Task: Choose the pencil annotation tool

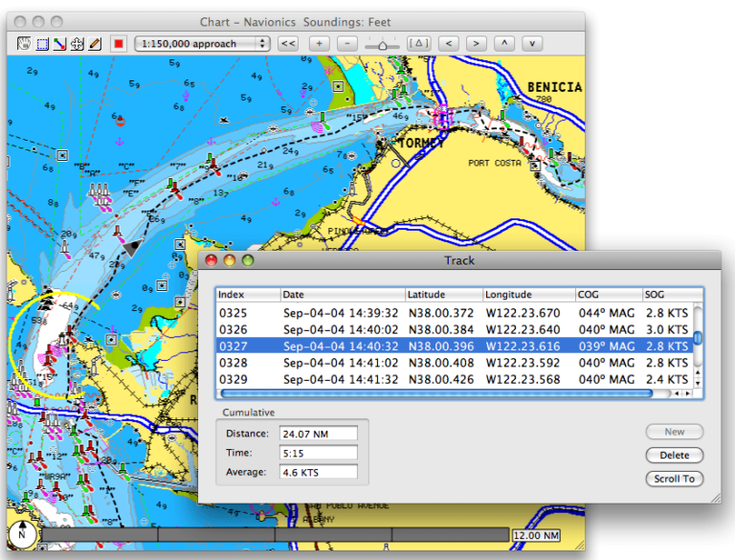Action: point(94,43)
